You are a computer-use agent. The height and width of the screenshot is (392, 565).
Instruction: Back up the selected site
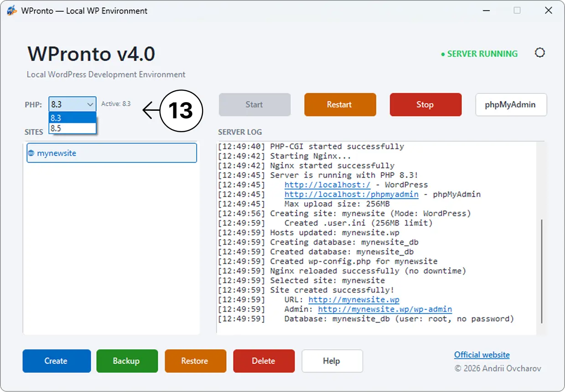point(127,361)
